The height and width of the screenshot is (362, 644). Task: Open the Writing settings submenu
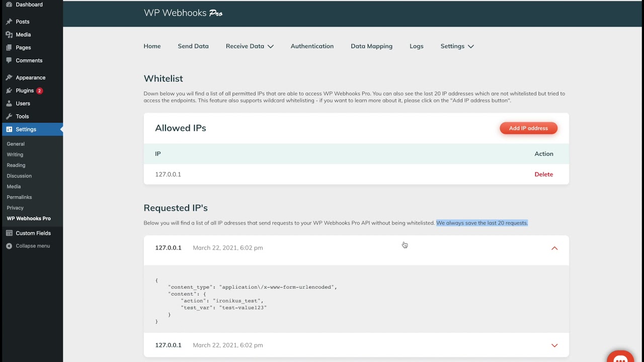pos(15,154)
